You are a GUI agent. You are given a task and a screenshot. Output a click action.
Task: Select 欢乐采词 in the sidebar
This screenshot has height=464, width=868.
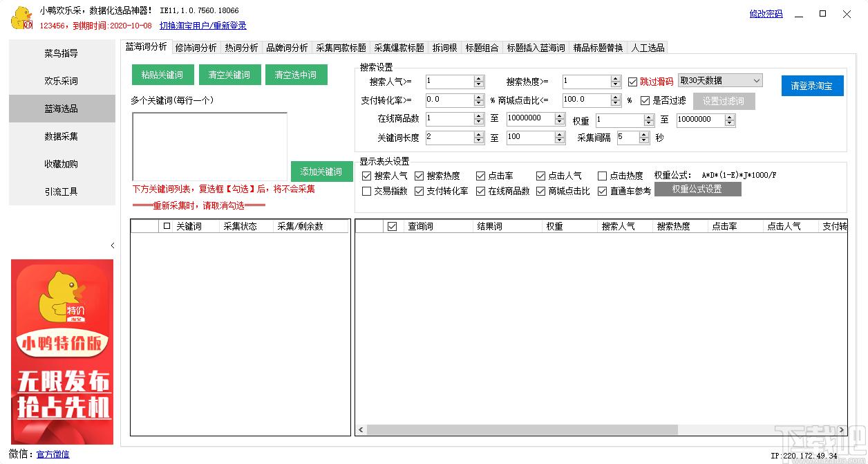click(x=62, y=81)
